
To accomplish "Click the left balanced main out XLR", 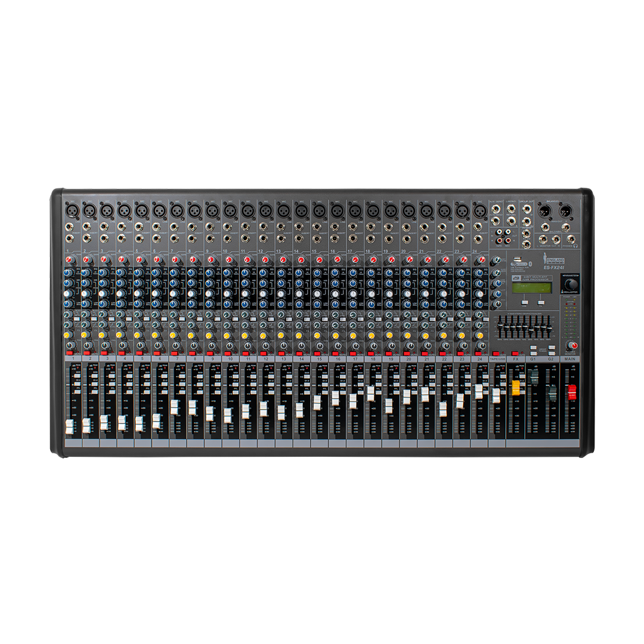I will tap(544, 212).
